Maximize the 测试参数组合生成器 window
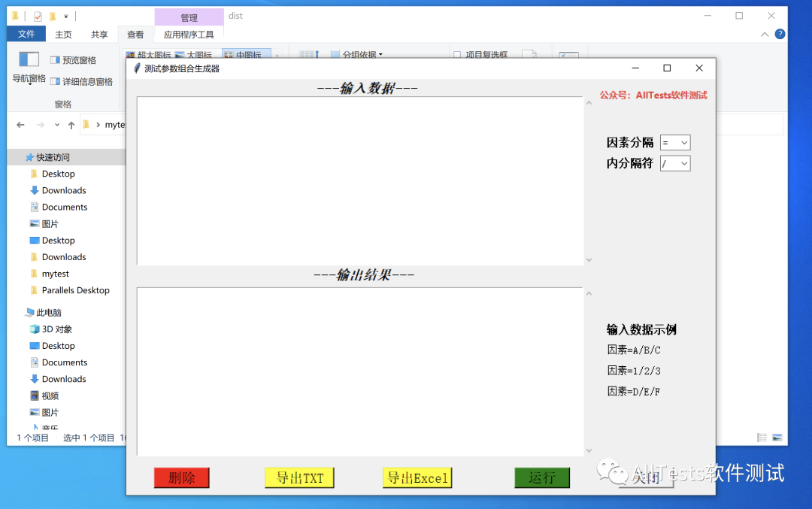812x509 pixels. point(667,68)
